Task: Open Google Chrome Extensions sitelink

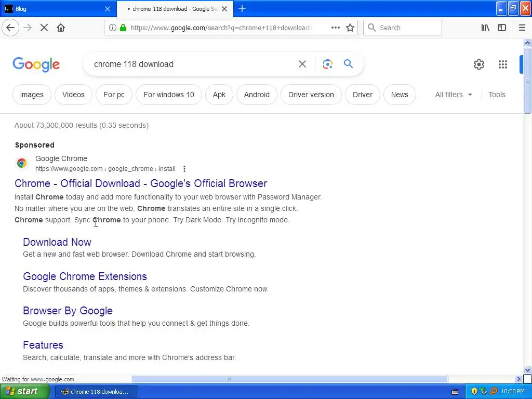Action: [85, 276]
